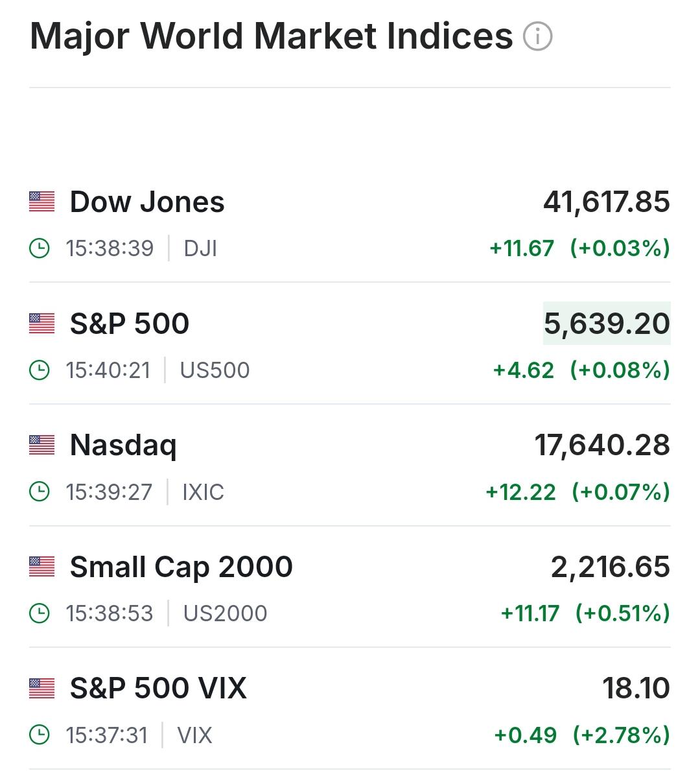
Task: Click the clock icon under S&P 500
Action: [x=40, y=370]
